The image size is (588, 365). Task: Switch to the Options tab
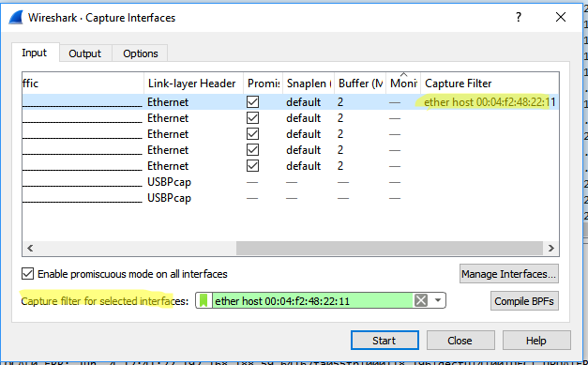pos(141,53)
